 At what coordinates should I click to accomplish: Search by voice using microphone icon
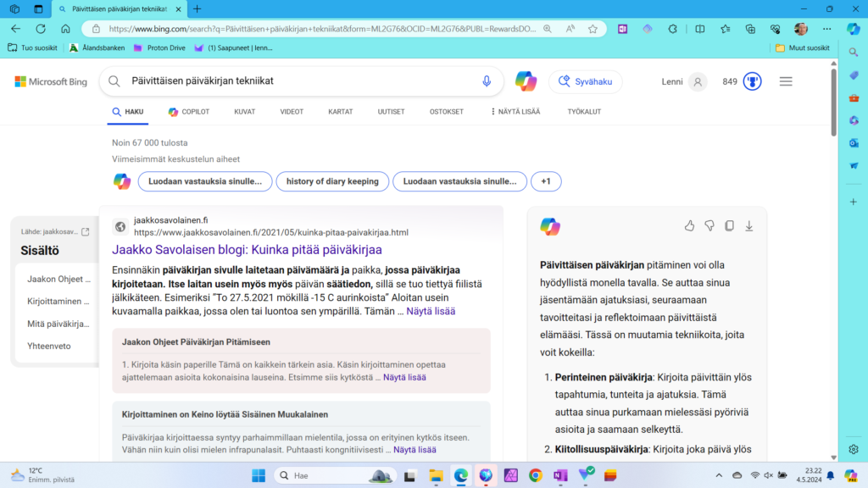pyautogui.click(x=487, y=81)
